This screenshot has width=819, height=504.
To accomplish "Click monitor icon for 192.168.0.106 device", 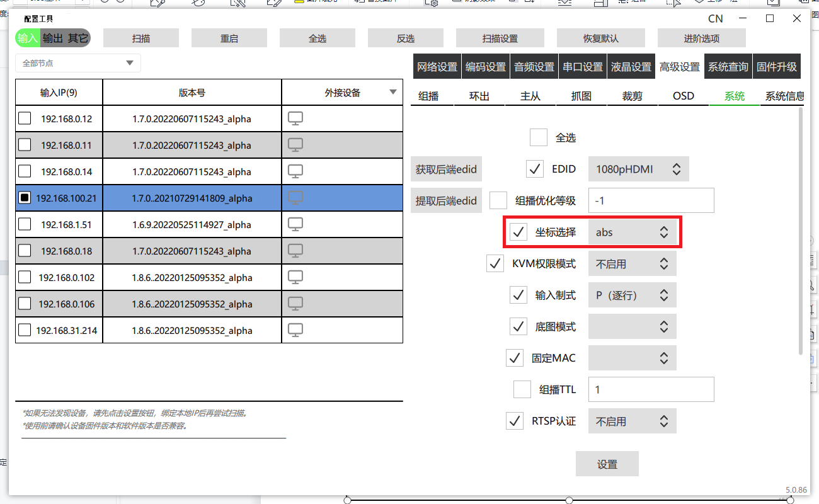I will pos(295,304).
